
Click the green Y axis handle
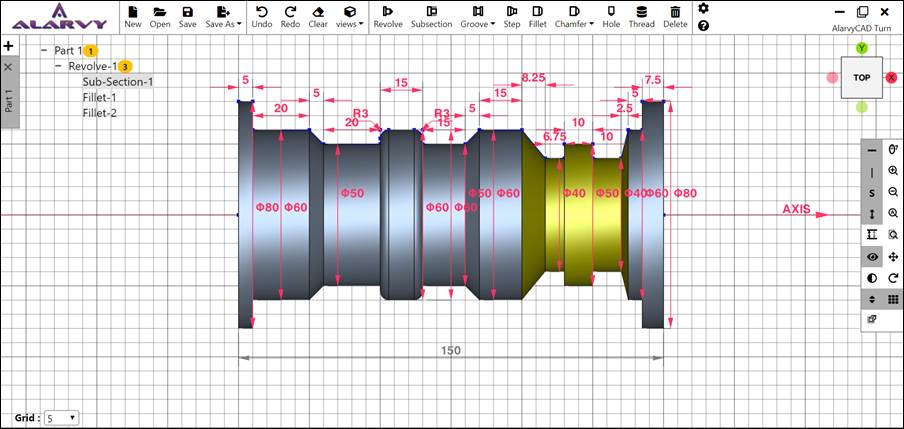coord(861,48)
